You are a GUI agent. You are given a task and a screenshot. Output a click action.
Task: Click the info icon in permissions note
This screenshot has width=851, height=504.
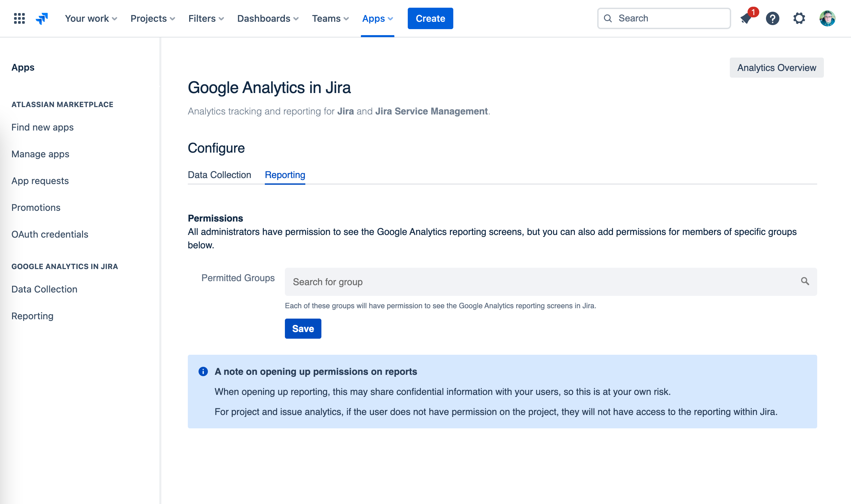(203, 371)
